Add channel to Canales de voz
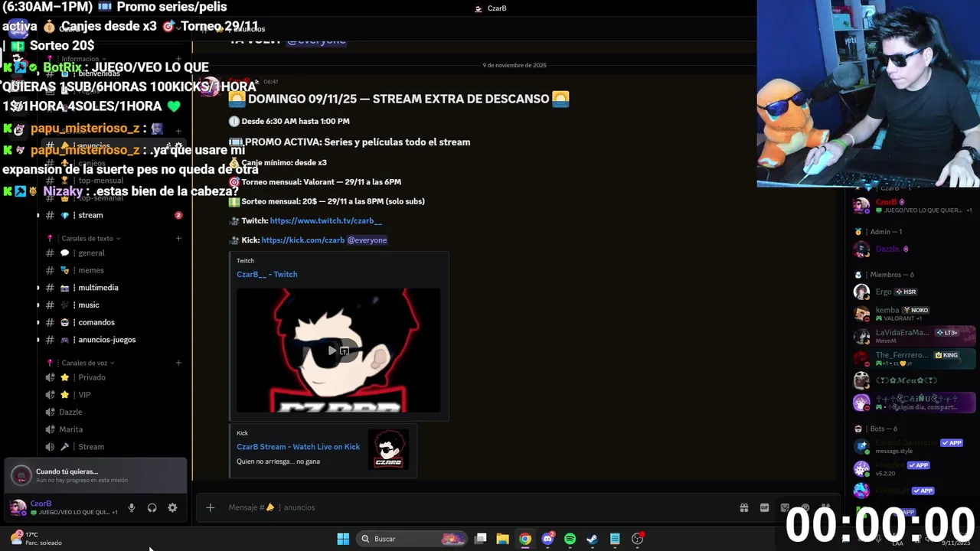Viewport: 980px width, 551px height. click(x=178, y=363)
